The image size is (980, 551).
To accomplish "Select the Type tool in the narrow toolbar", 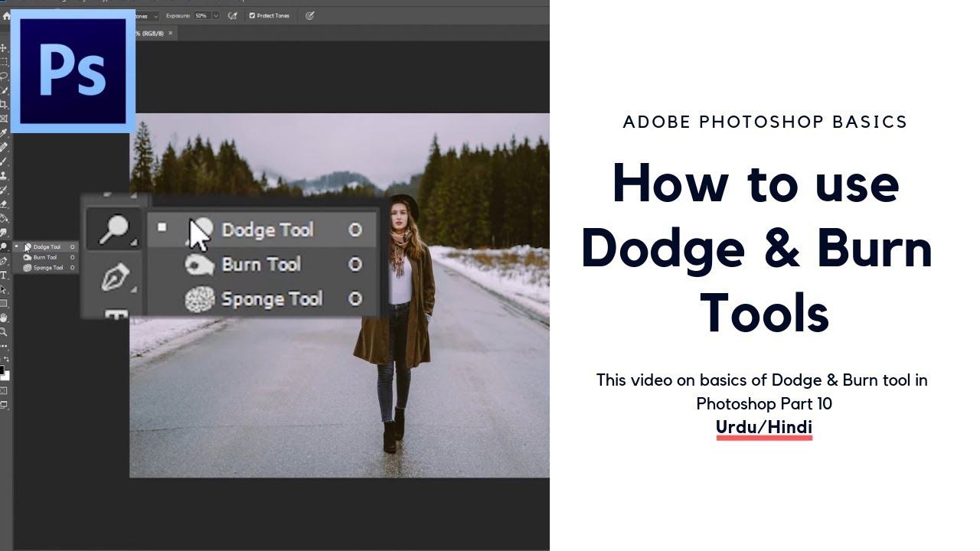I will [4, 275].
